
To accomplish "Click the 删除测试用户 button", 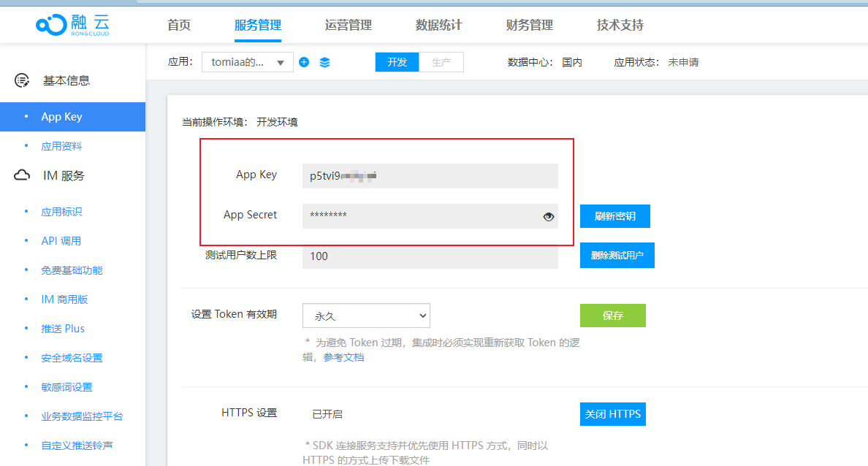I will pos(617,256).
